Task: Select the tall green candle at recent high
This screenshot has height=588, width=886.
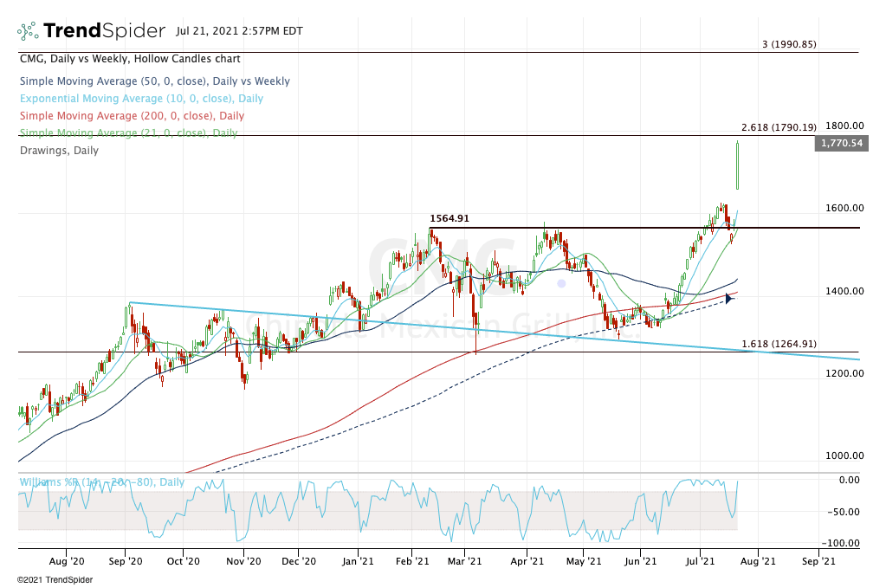Action: pos(737,165)
